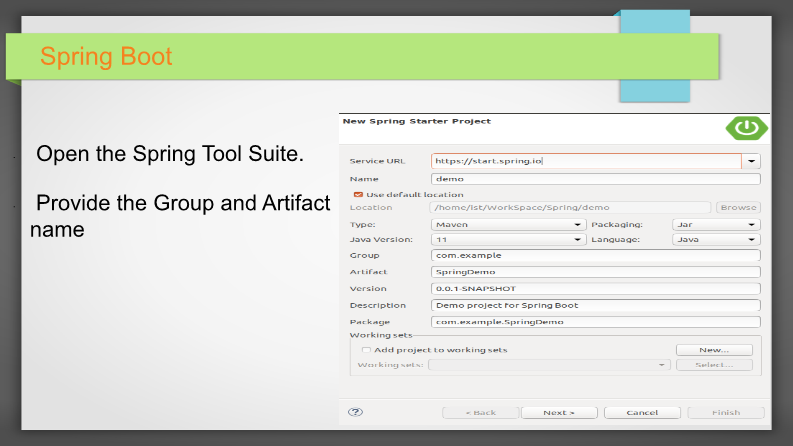Click the Java Version label
This screenshot has height=446, width=793.
point(381,240)
